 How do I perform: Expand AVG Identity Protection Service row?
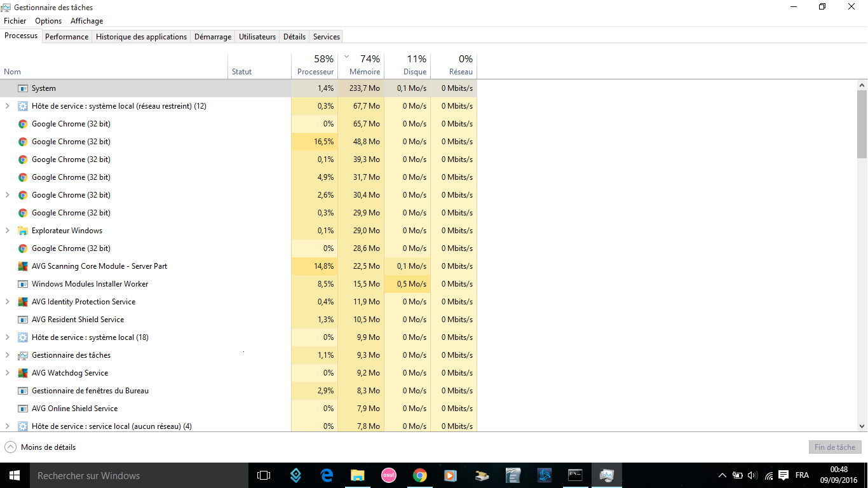click(8, 302)
